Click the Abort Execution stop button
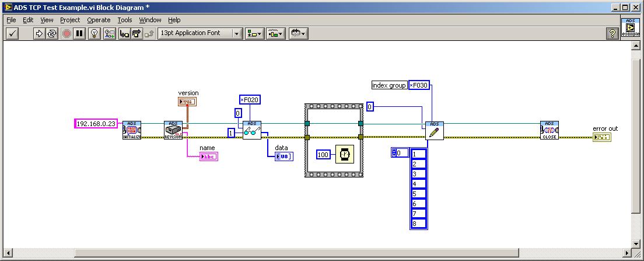 (x=66, y=33)
